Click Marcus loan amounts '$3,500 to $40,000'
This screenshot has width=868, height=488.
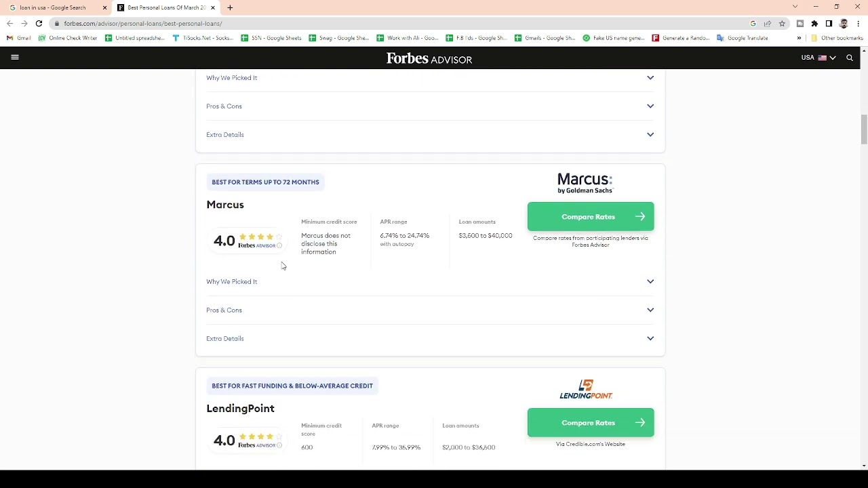(x=486, y=236)
